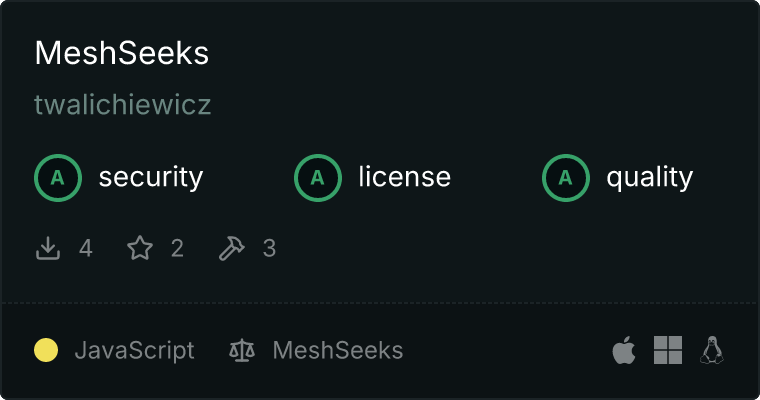Click the Apple macOS icon
Screen dimensions: 760x400
click(x=623, y=350)
